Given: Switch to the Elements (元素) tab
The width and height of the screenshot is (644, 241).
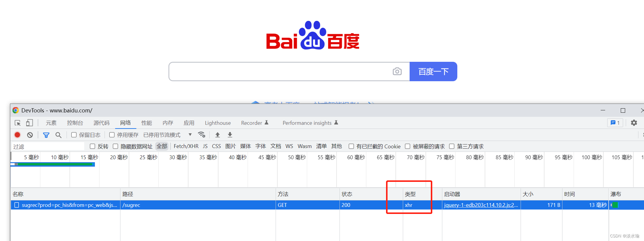Looking at the screenshot, I should tap(51, 123).
